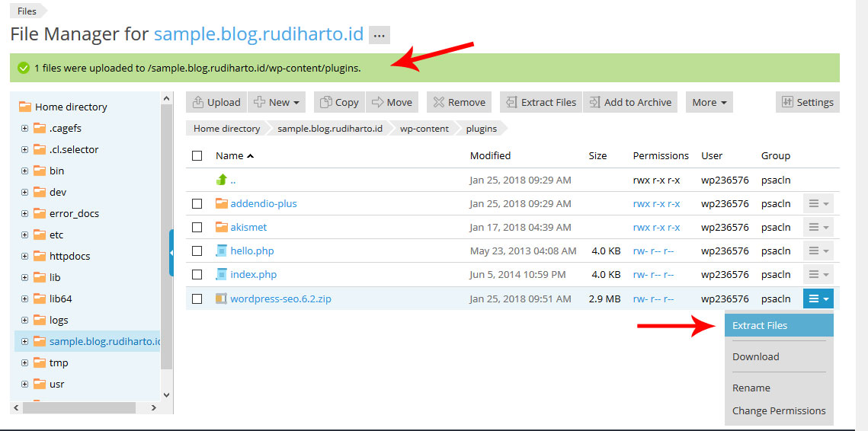Open the hello.php file link
Screen dimensions: 868x431
pos(252,251)
